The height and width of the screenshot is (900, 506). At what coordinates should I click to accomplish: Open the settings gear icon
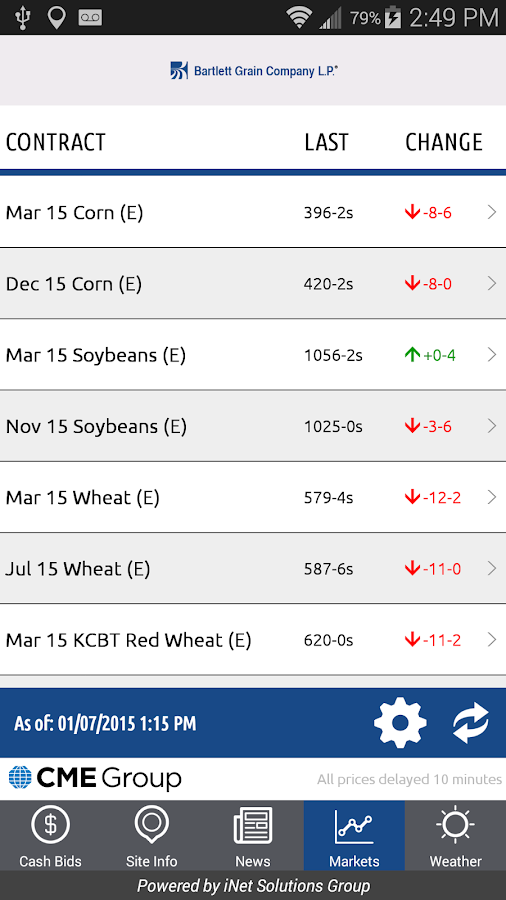[x=400, y=723]
